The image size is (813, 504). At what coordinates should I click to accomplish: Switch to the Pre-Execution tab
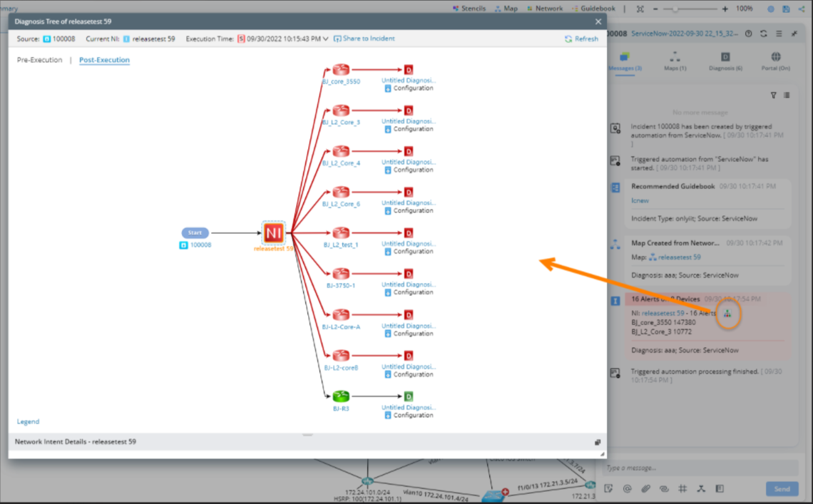39,60
